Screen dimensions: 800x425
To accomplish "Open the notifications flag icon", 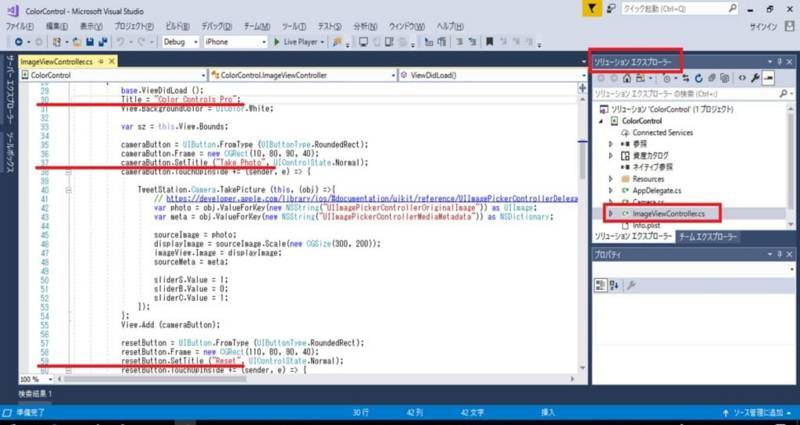I will click(x=592, y=9).
